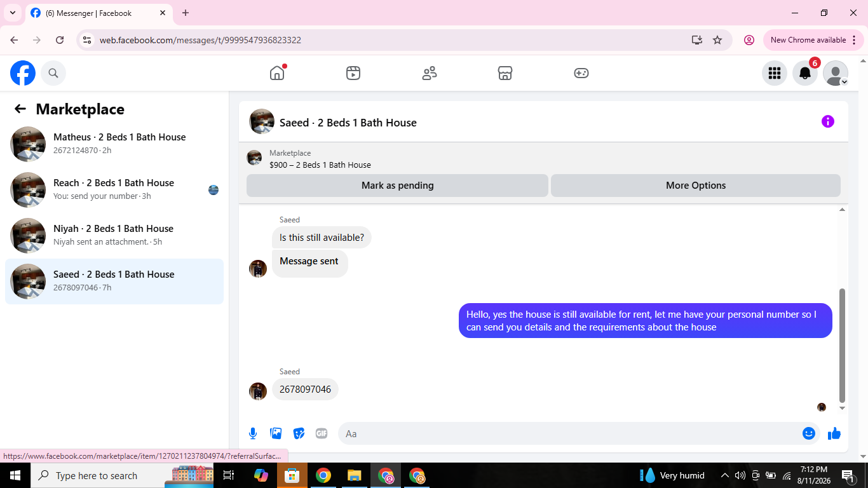Select the Messenger | Facebook tab
Viewport: 868px width, 488px height.
click(x=98, y=13)
